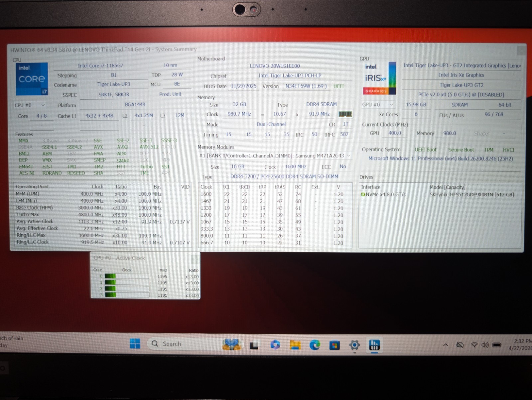Click the volume speaker tray icon
532x400 pixels.
[485, 345]
